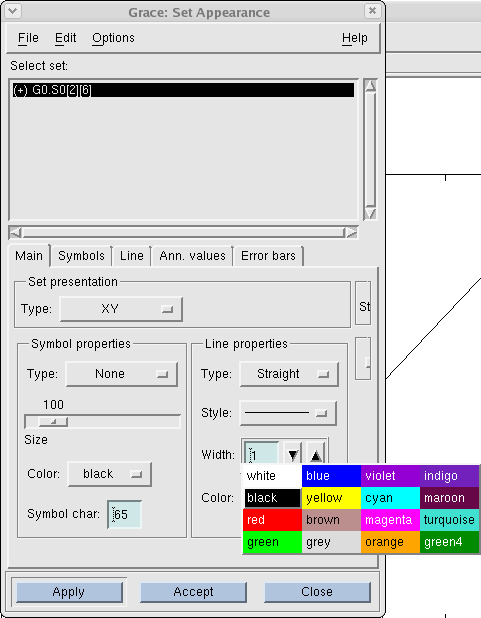Click the list scrollbar up arrow
Image resolution: width=481 pixels, height=618 pixels.
coord(370,86)
